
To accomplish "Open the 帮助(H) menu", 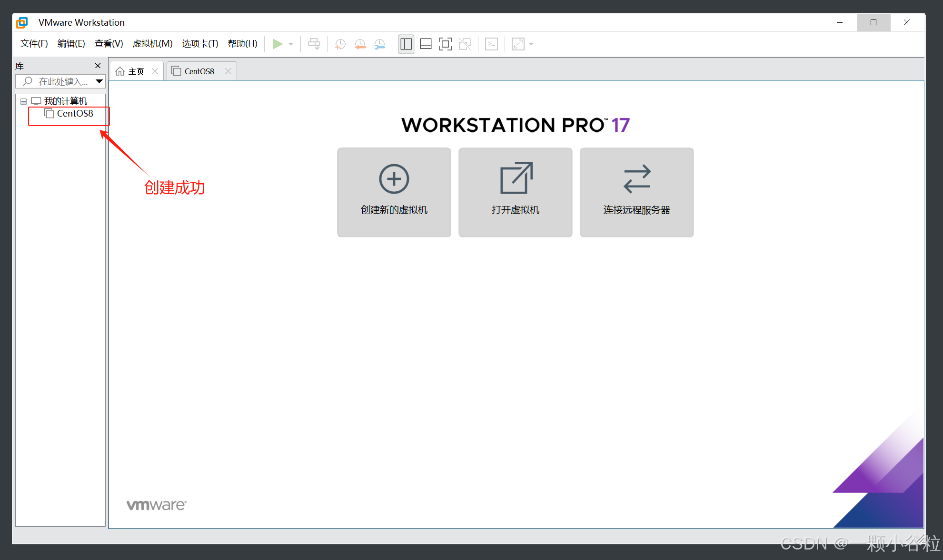I will click(x=243, y=44).
